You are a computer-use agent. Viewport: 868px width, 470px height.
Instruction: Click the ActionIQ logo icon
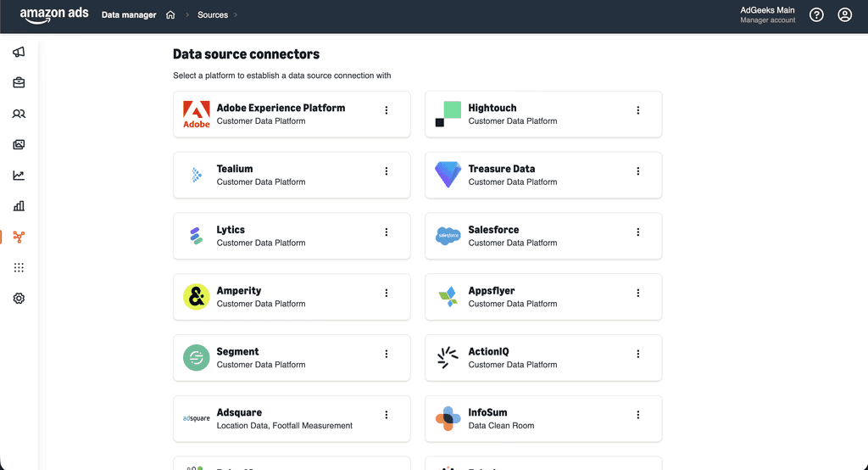point(448,357)
